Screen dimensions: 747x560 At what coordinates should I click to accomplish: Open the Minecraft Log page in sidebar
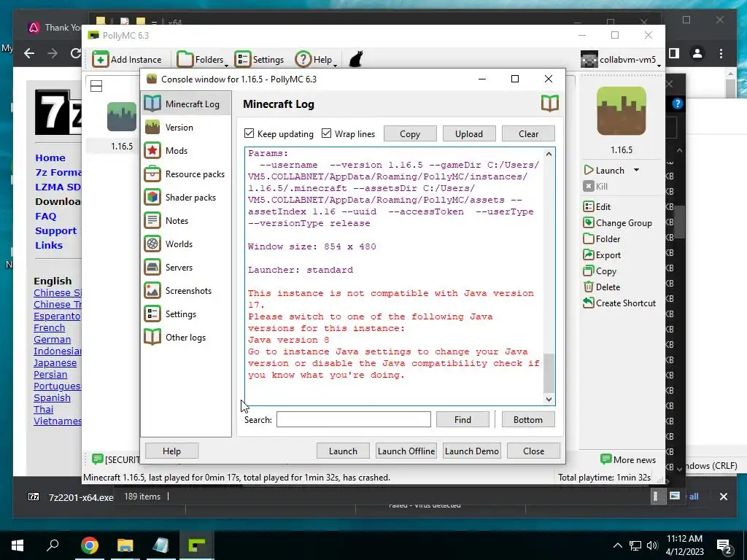tap(186, 104)
